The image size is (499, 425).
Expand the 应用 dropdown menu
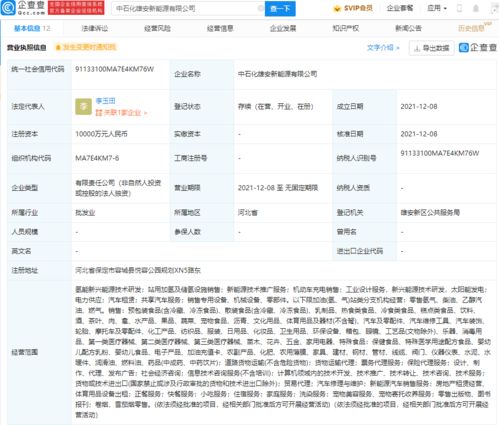(437, 8)
